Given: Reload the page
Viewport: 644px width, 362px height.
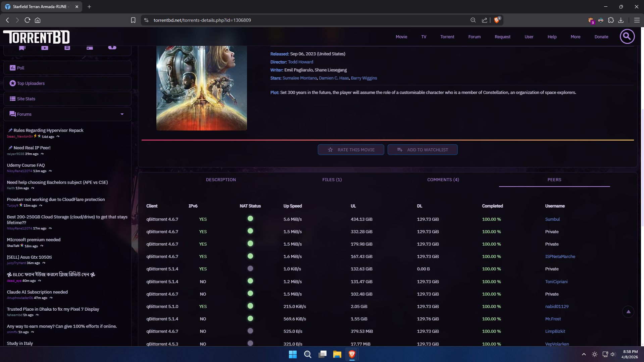Looking at the screenshot, I should (x=28, y=20).
